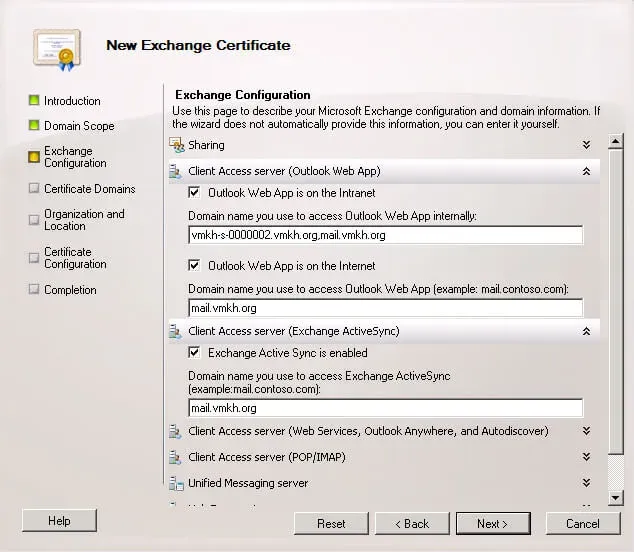
Task: Click the green Domain Scope step indicator
Action: (34, 125)
